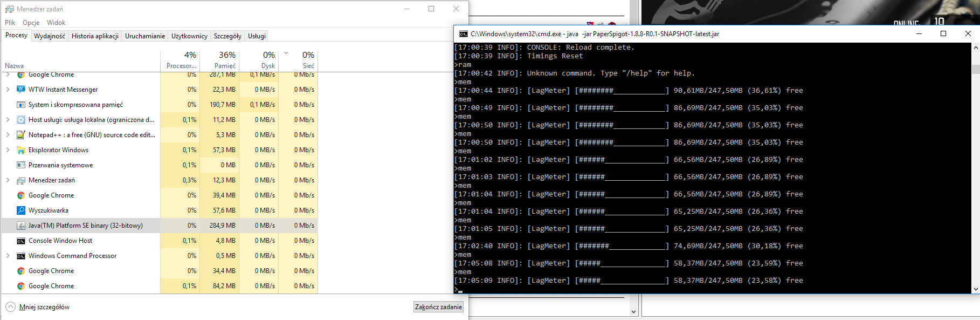Image resolution: width=980 pixels, height=320 pixels.
Task: Select the Eksplorator Windows folder icon
Action: (21, 150)
